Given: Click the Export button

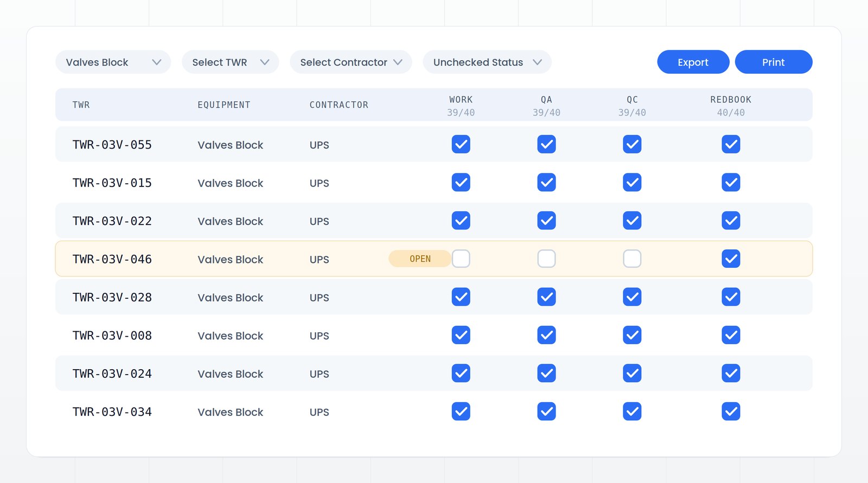Looking at the screenshot, I should pos(693,62).
